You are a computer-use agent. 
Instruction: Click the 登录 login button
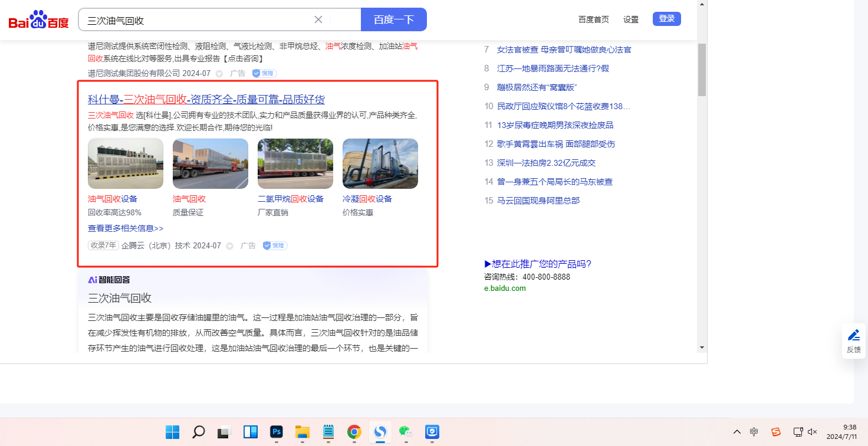[666, 19]
